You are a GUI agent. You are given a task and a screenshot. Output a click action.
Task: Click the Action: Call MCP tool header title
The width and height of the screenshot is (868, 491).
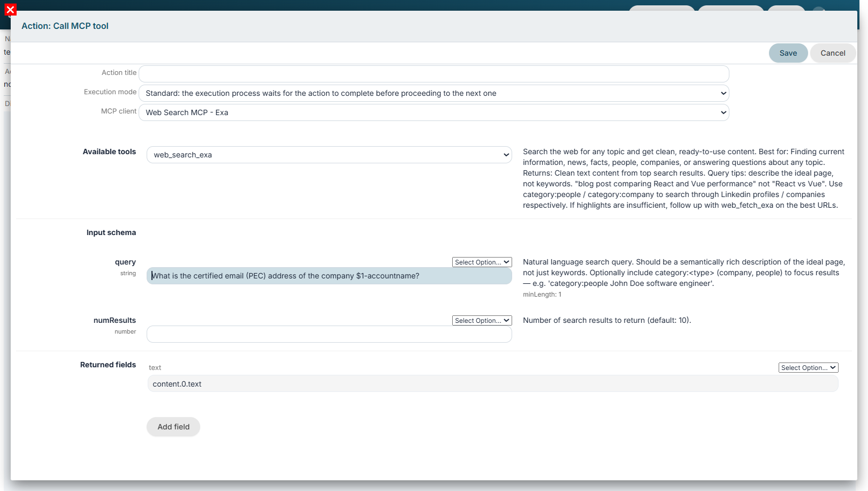[x=65, y=26]
